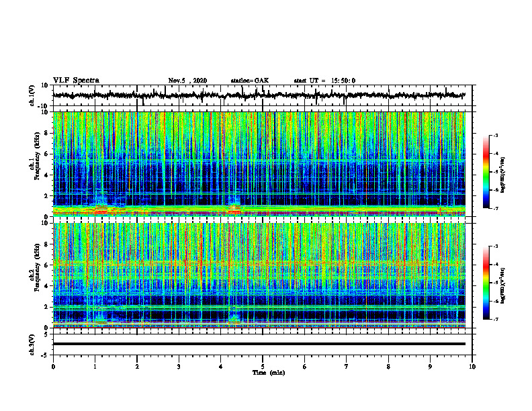This screenshot has width=532, height=411.
Task: Click the '-10' tick on ch.1(V) waveform axis
Action: coord(44,106)
